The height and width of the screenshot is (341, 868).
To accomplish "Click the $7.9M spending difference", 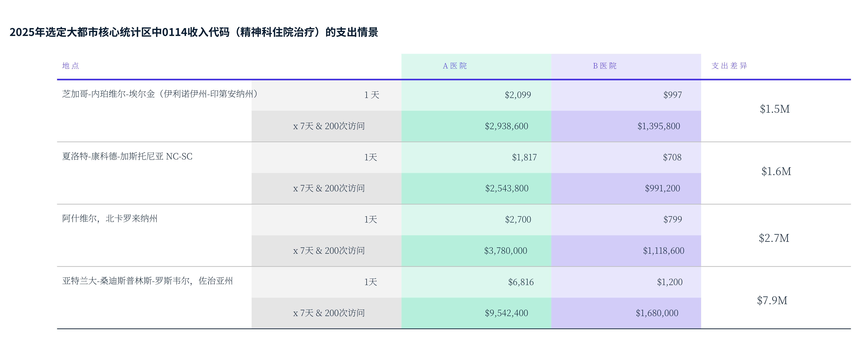I will (x=772, y=301).
